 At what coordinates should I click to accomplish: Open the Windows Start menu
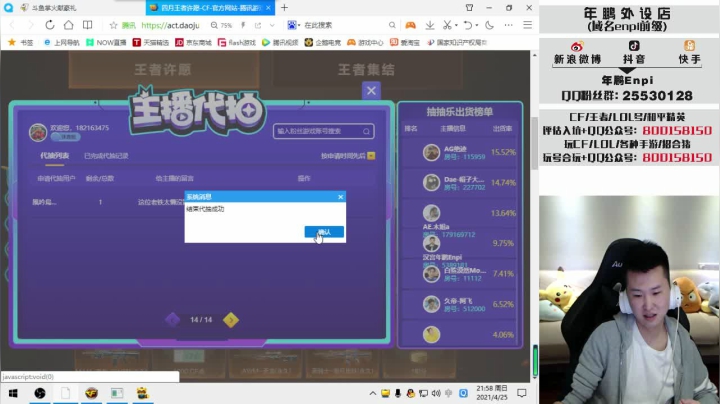click(13, 393)
